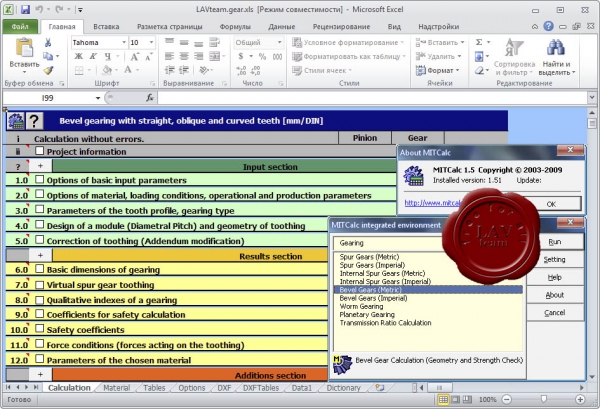Click inside the formula bar input
The width and height of the screenshot is (600, 409).
pyautogui.click(x=371, y=98)
